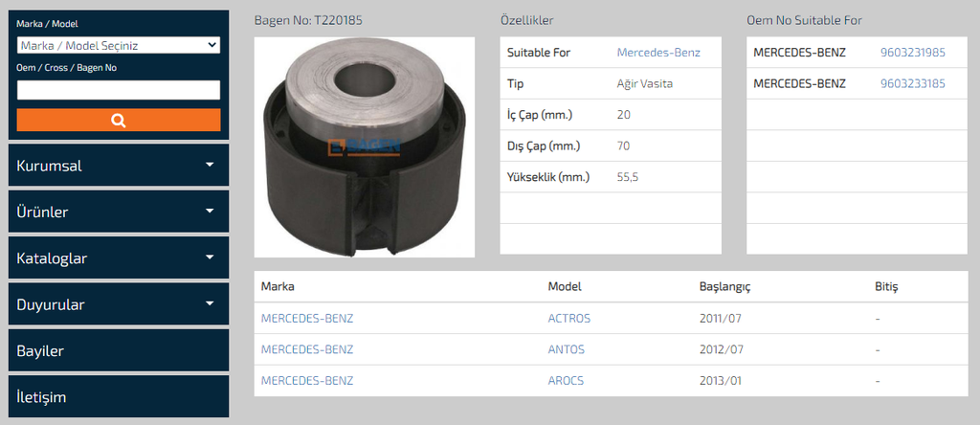The image size is (980, 425).
Task: Select the Bagen No: T220185 heading
Action: [308, 20]
